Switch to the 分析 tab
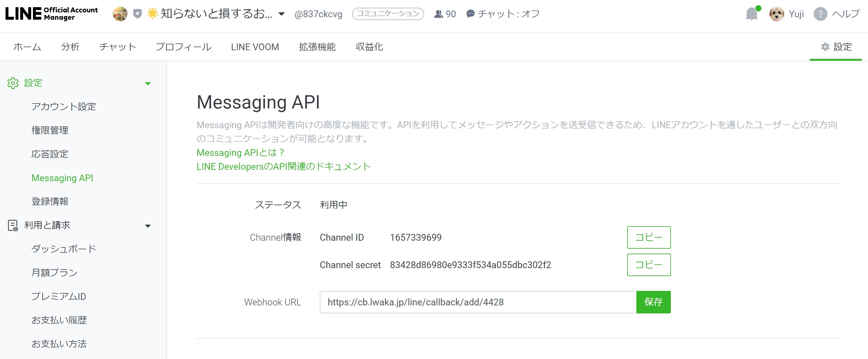 pos(70,47)
